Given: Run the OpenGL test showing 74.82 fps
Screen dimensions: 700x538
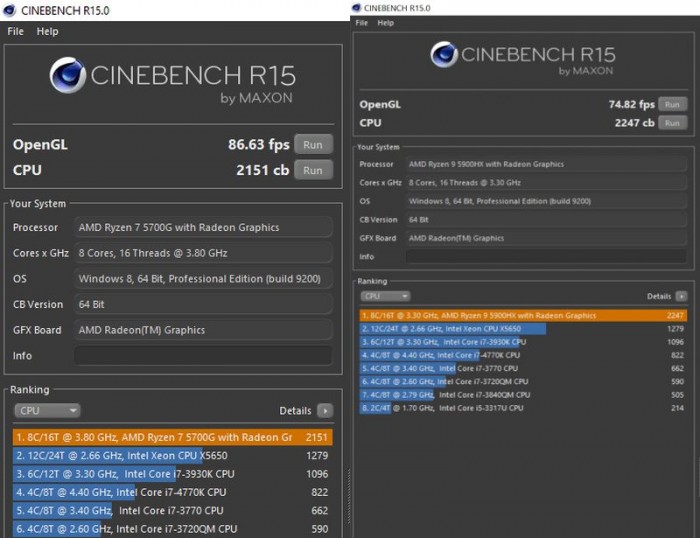Looking at the screenshot, I should click(x=672, y=104).
